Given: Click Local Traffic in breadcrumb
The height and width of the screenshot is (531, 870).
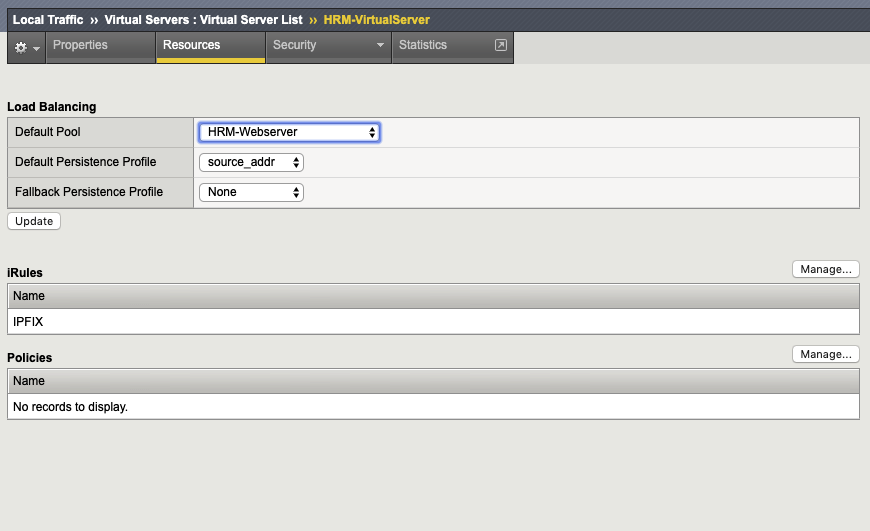Looking at the screenshot, I should point(48,20).
